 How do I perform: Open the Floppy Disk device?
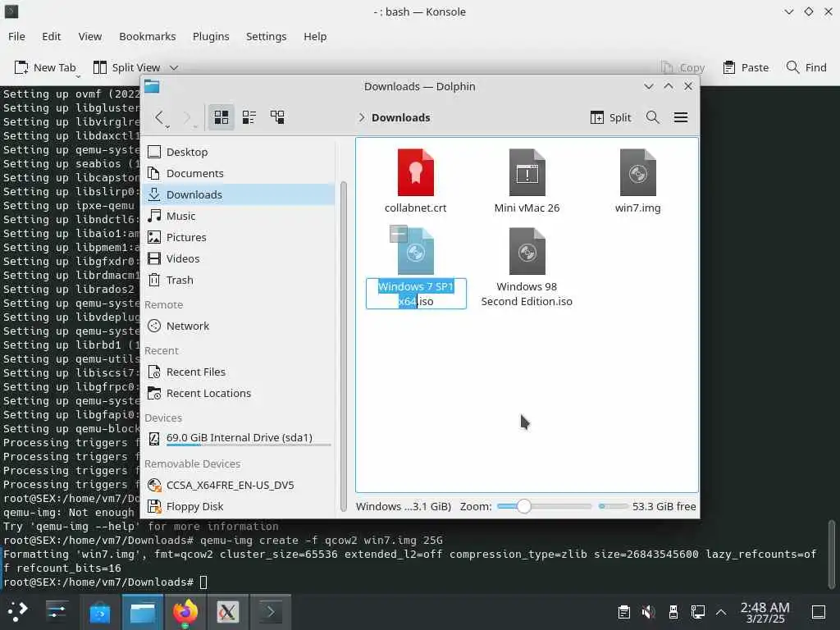[x=239, y=507]
